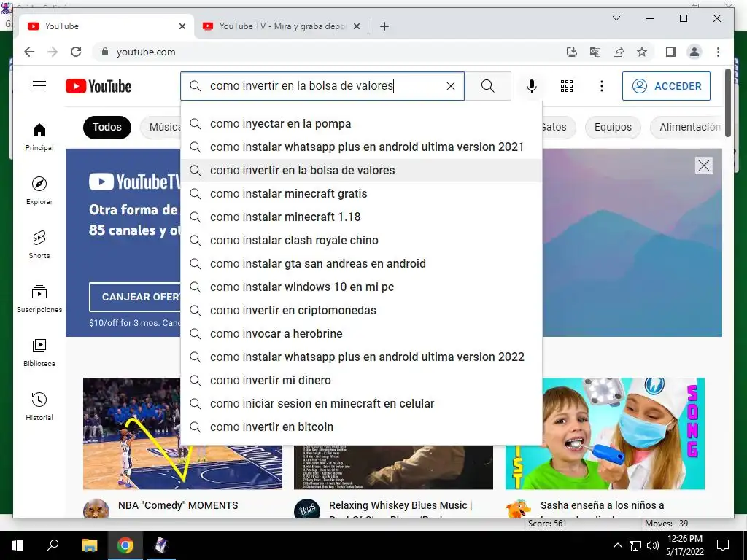Start voice search with the microphone icon

532,86
